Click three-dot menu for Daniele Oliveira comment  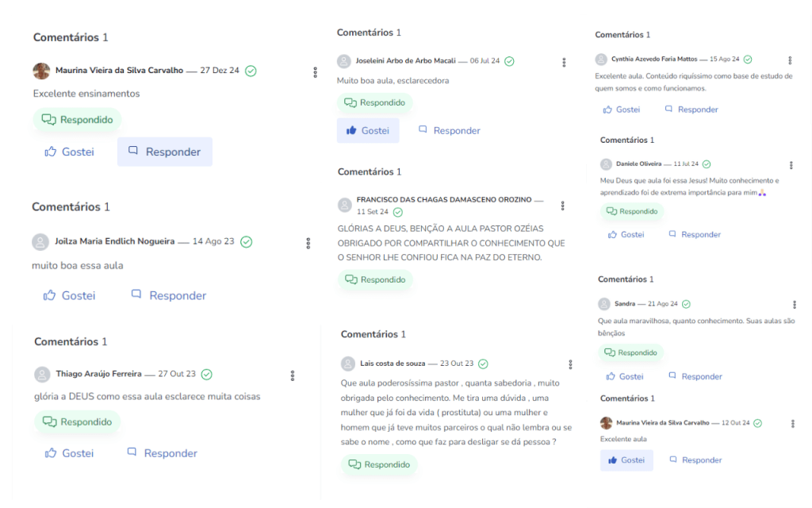pyautogui.click(x=791, y=165)
